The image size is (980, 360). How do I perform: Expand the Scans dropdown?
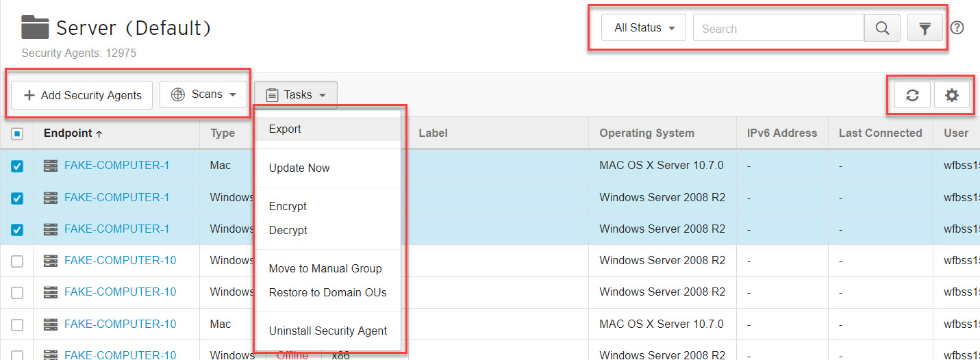pos(203,94)
